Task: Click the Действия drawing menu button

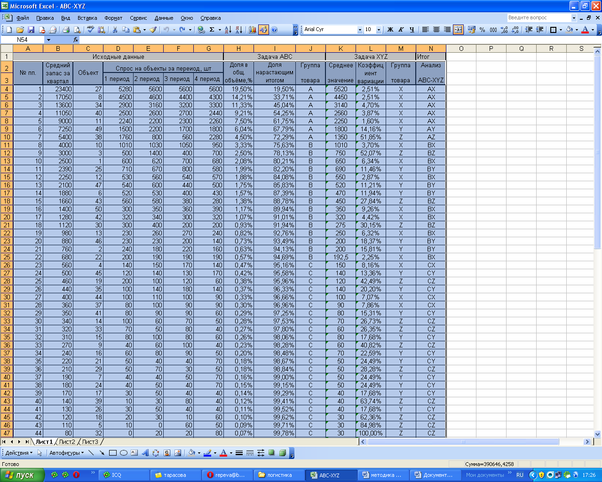Action: [x=19, y=452]
